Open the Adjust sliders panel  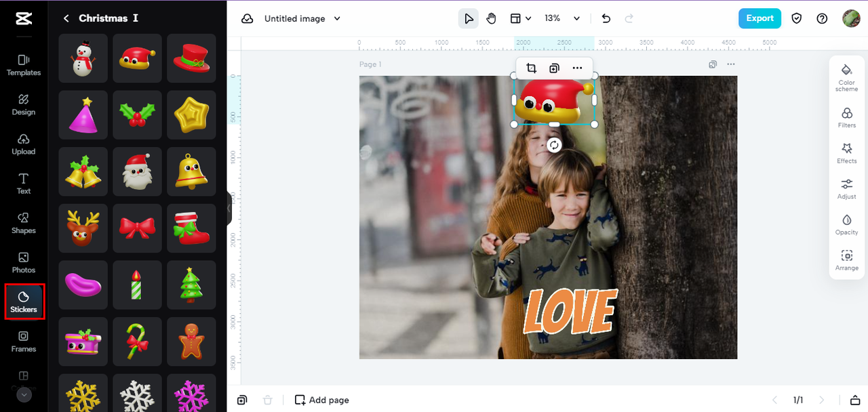(x=846, y=189)
